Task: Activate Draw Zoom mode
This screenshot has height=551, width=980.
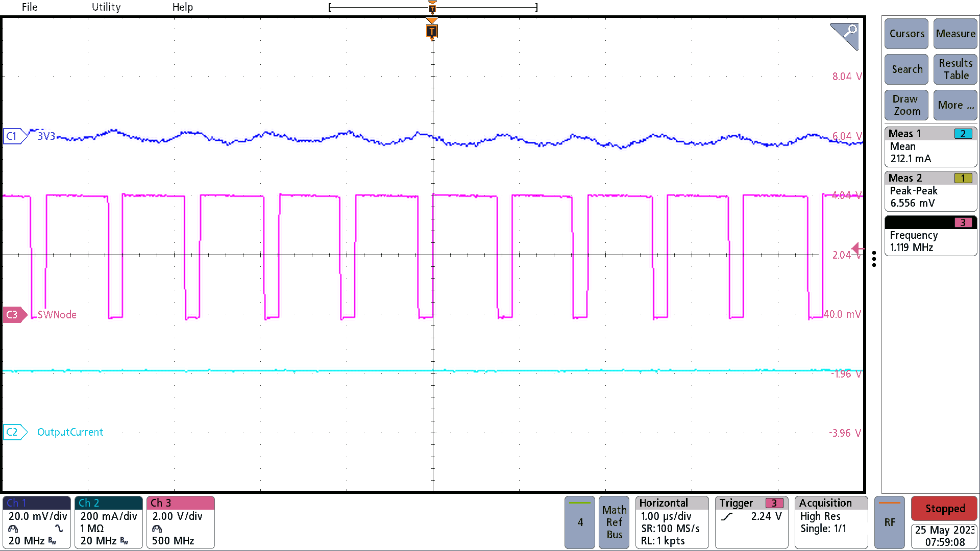Action: (906, 105)
